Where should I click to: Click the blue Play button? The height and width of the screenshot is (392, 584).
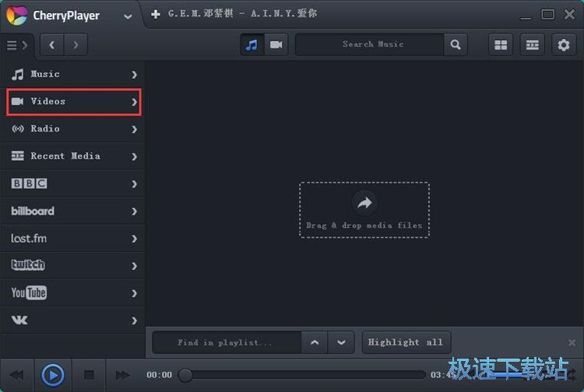(53, 375)
